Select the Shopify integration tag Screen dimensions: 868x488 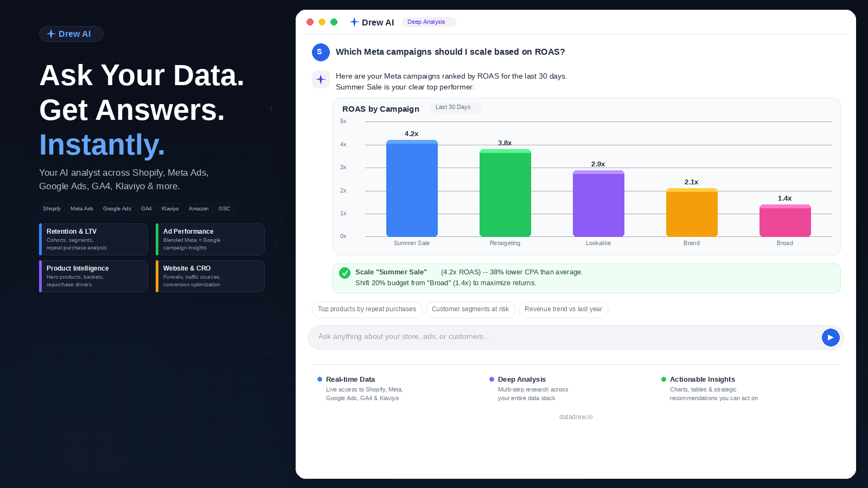pyautogui.click(x=52, y=209)
